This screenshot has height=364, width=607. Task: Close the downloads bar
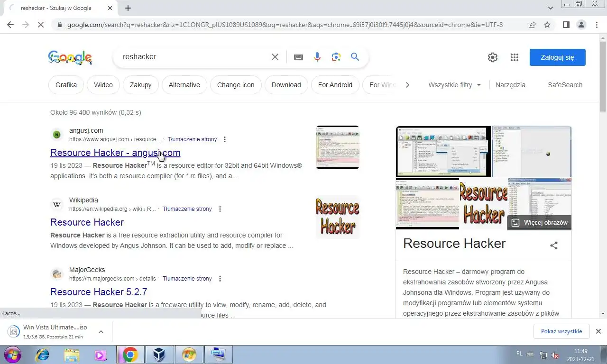coord(598,331)
